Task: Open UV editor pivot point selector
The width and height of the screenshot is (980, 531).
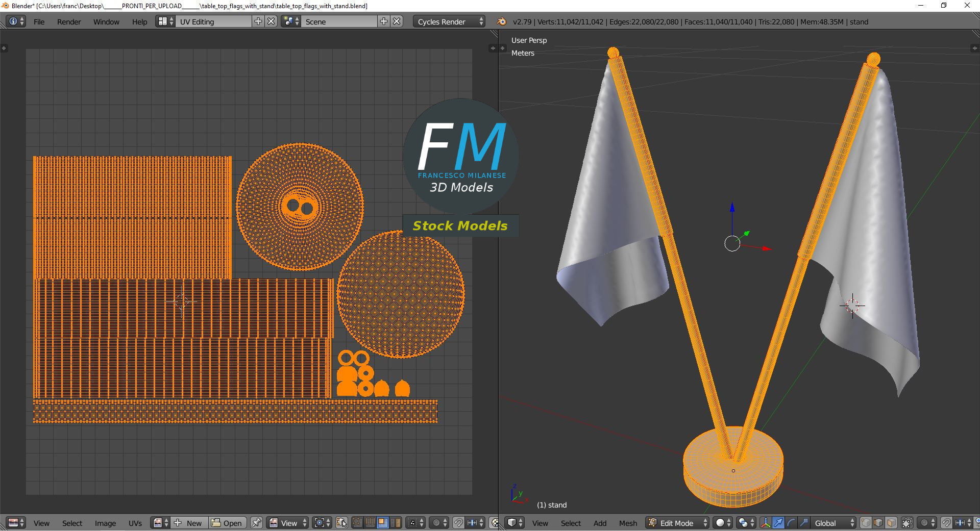Action: click(x=322, y=523)
